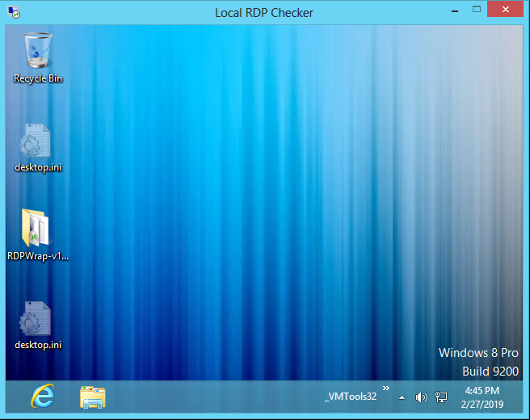
Task: Select the RDPWrap folder icon
Action: (37, 229)
